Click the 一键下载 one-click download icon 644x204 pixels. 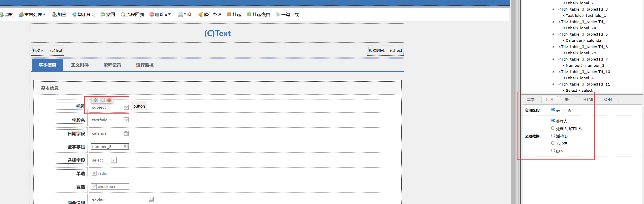tap(278, 15)
